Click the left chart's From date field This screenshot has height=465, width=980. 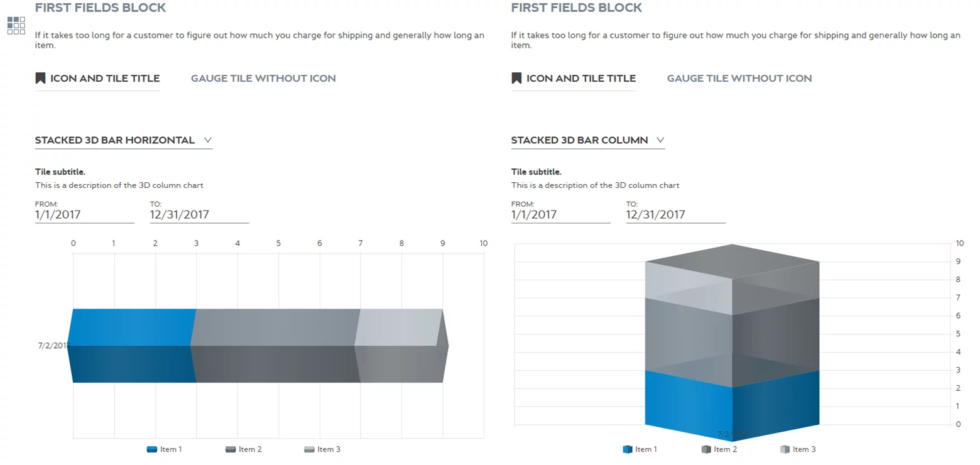(x=84, y=214)
